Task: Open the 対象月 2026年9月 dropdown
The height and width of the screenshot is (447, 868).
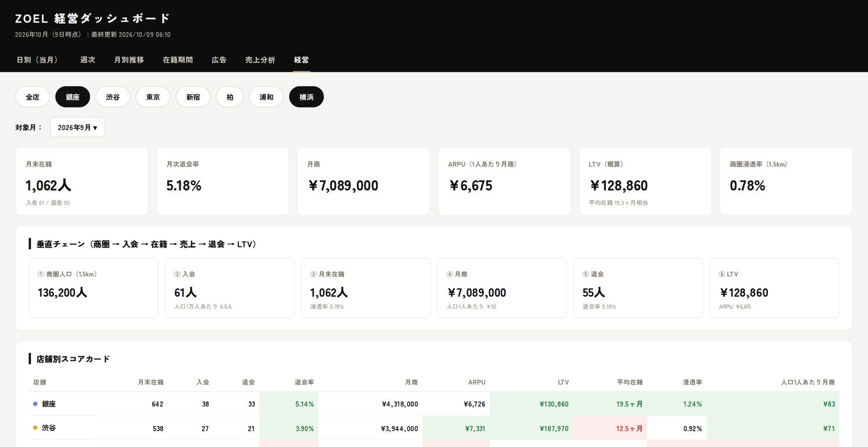Action: click(78, 127)
